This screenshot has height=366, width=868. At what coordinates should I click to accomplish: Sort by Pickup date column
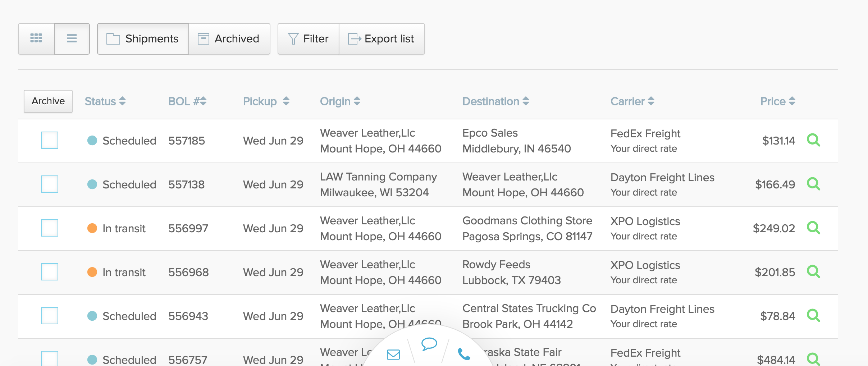pyautogui.click(x=266, y=101)
